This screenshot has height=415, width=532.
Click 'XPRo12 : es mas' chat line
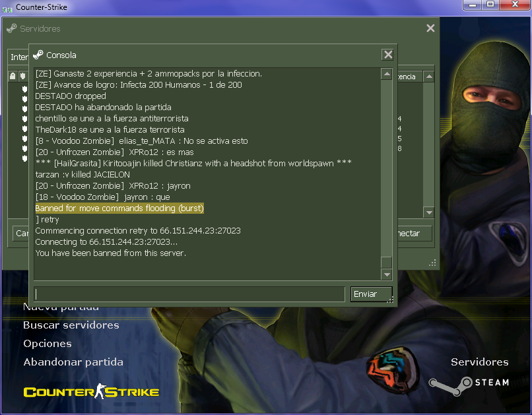coord(114,152)
